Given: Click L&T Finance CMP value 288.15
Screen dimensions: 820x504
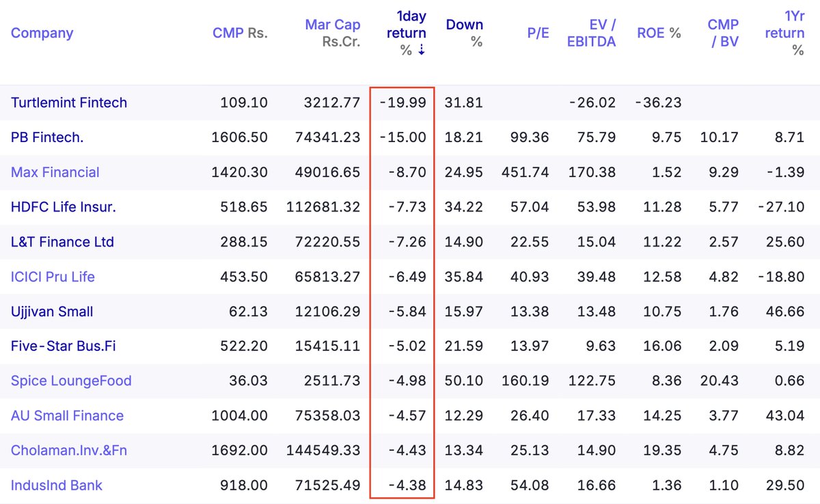Looking at the screenshot, I should click(x=244, y=242).
